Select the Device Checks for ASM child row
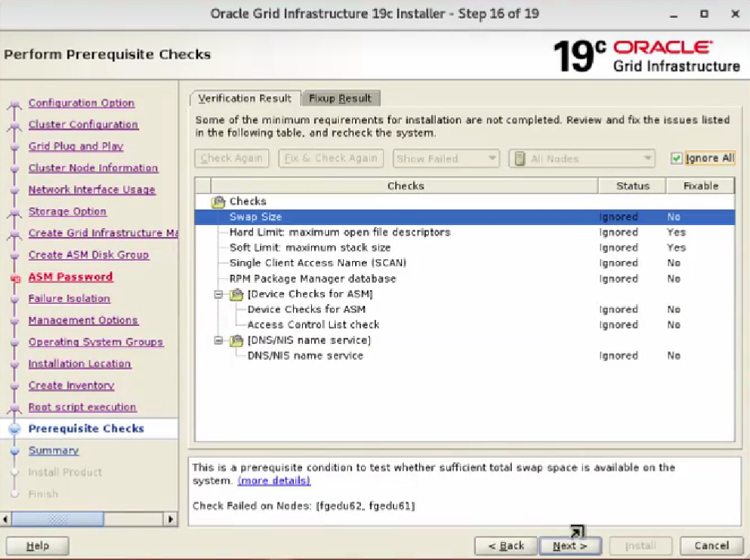Image resolution: width=750 pixels, height=560 pixels. [465, 309]
